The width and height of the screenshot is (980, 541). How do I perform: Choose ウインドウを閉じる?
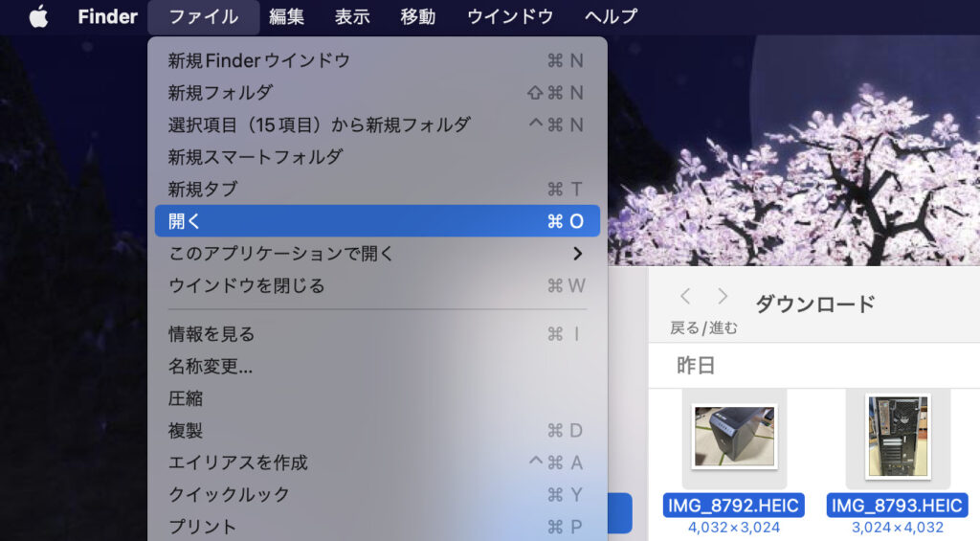(377, 285)
